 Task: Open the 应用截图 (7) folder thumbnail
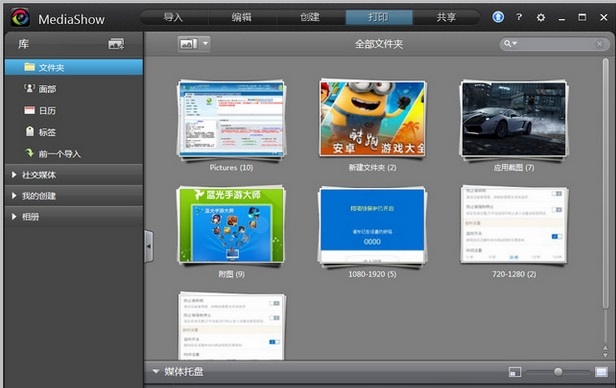coord(514,119)
